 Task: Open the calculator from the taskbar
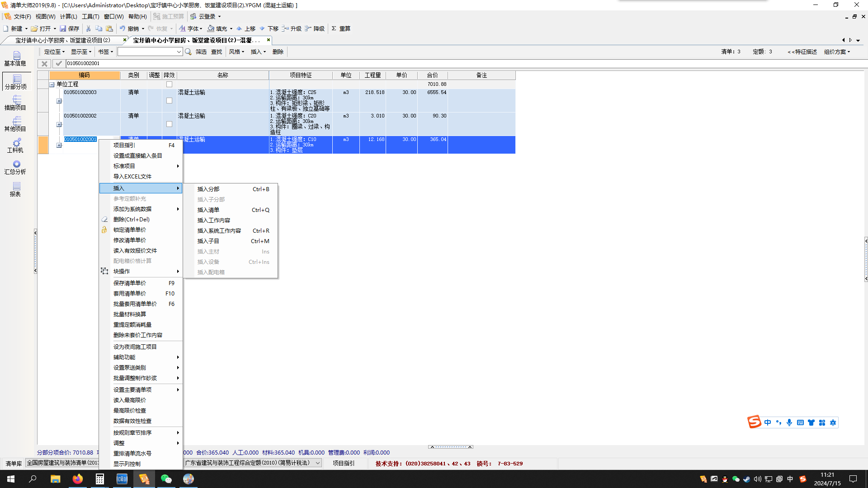click(x=100, y=479)
